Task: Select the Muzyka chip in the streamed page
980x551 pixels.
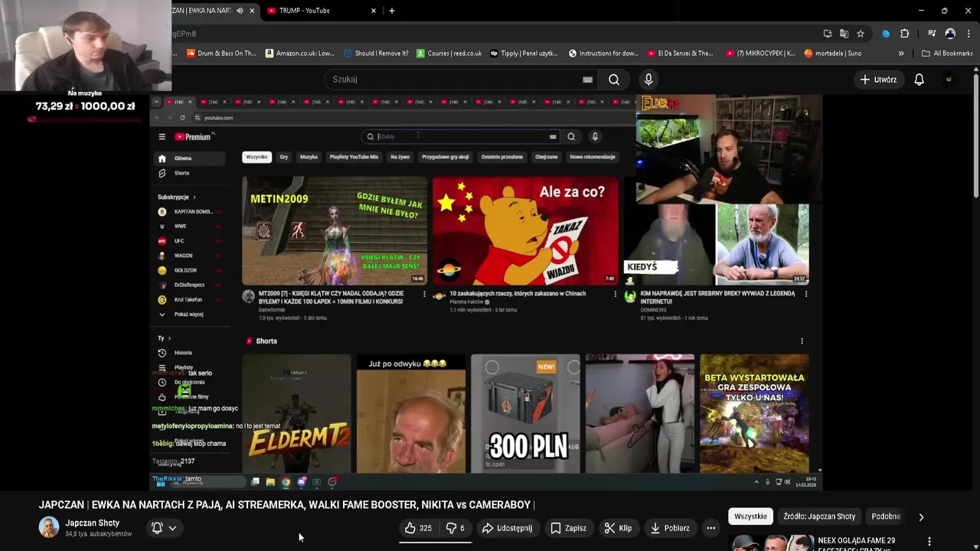Action: point(309,157)
